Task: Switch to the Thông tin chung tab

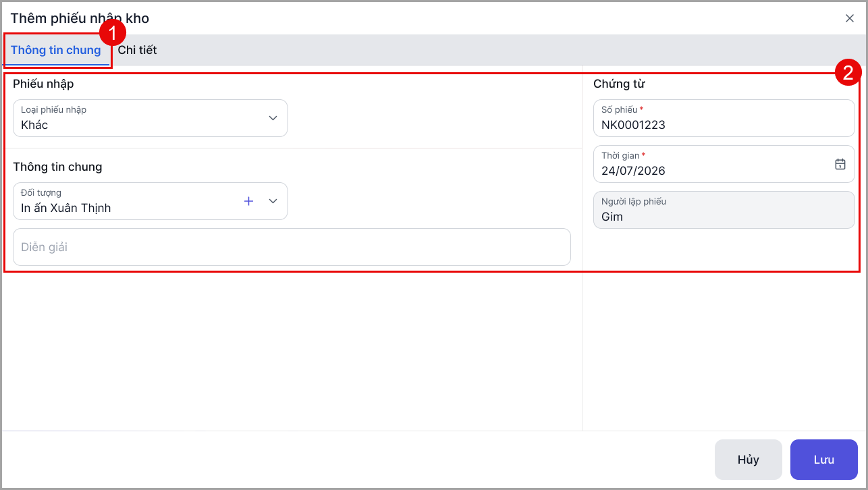Action: [56, 50]
